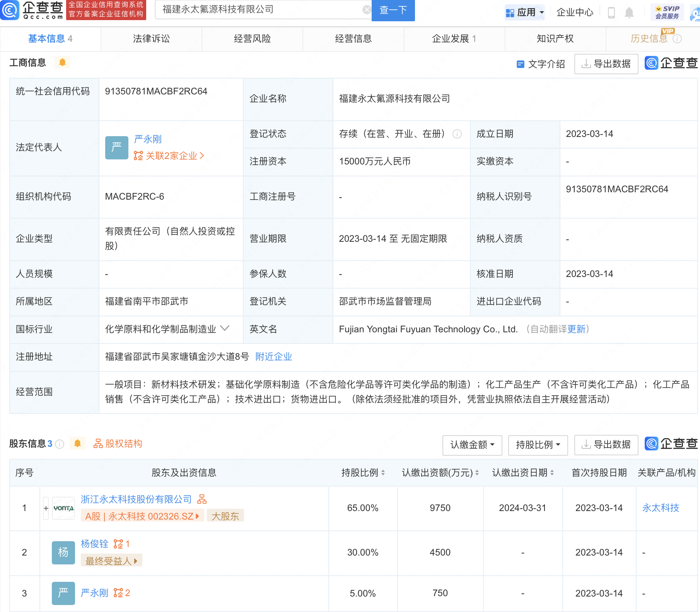The height and width of the screenshot is (612, 700).
Task: Switch to 企业发展 tab
Action: [x=454, y=39]
